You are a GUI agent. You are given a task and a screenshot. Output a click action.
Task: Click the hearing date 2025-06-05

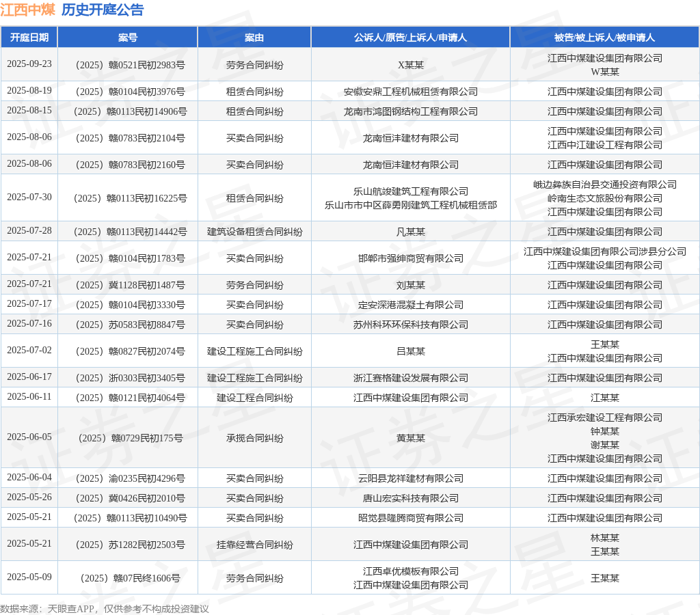29,437
